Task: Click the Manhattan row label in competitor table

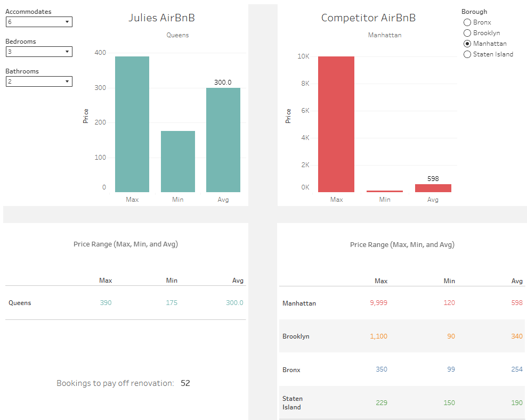Action: [299, 303]
